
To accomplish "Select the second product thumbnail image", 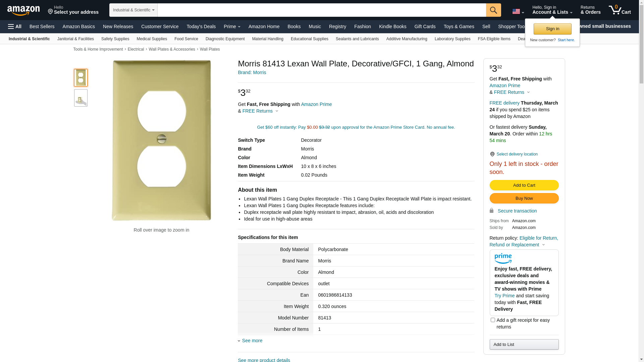I will point(81,98).
